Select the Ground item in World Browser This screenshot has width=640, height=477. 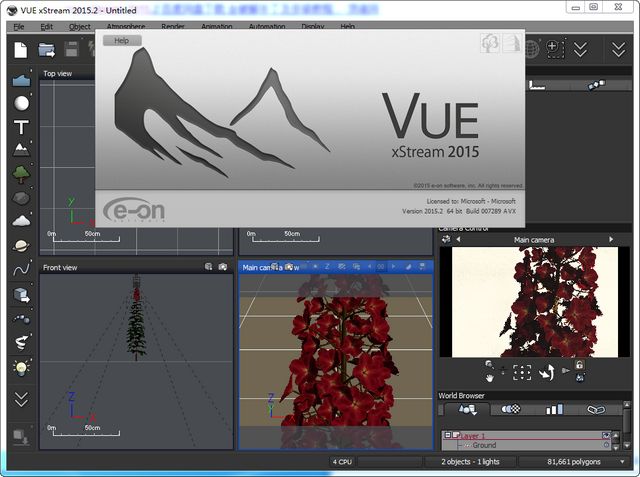(484, 445)
